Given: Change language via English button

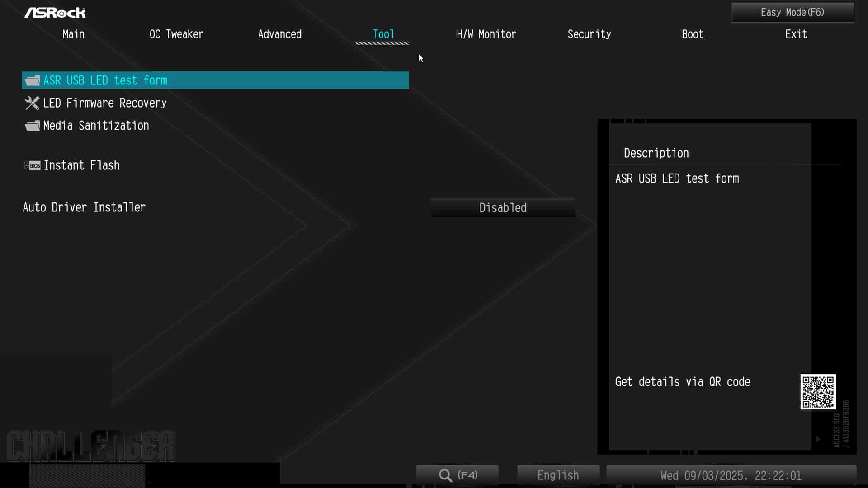Looking at the screenshot, I should (x=558, y=475).
